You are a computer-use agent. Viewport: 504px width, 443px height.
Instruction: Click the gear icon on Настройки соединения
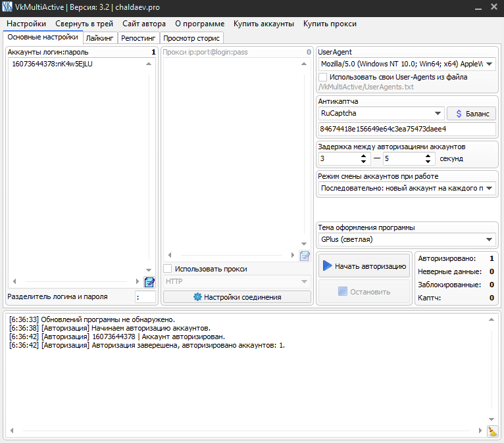[x=197, y=297]
